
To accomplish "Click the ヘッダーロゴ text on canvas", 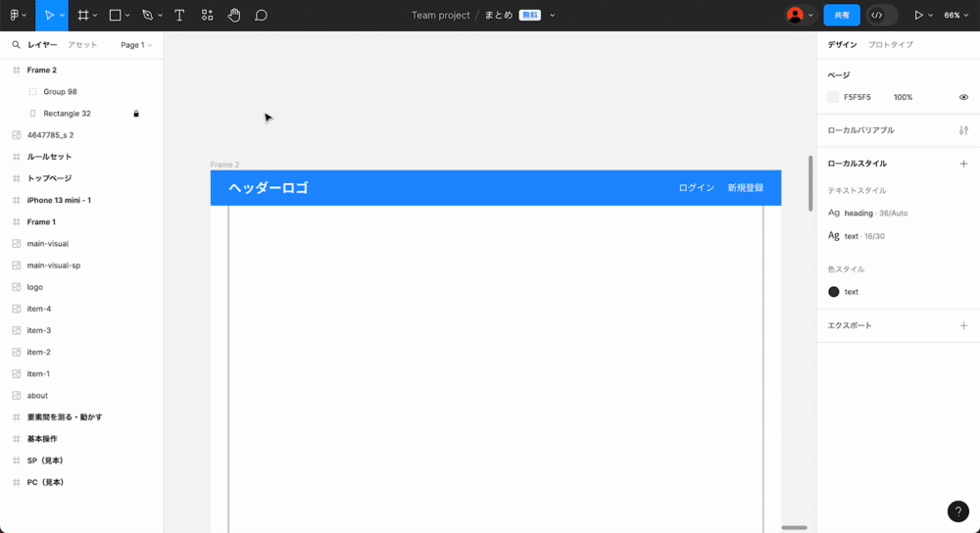I will tap(269, 187).
